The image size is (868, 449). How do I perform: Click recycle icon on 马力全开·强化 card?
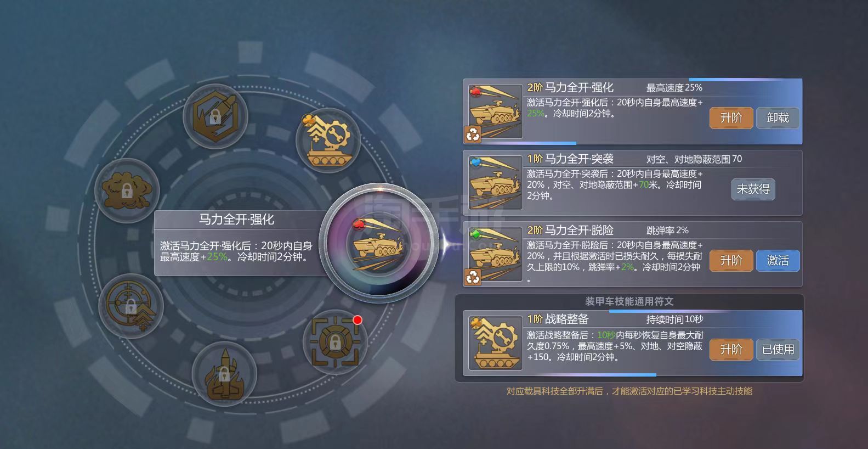tap(473, 134)
